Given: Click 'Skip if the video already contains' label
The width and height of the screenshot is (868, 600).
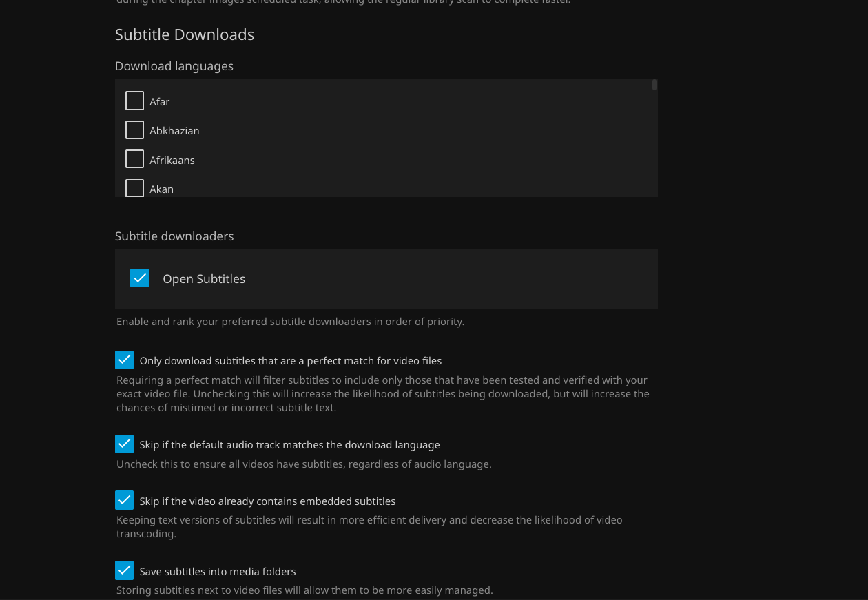Looking at the screenshot, I should (267, 501).
